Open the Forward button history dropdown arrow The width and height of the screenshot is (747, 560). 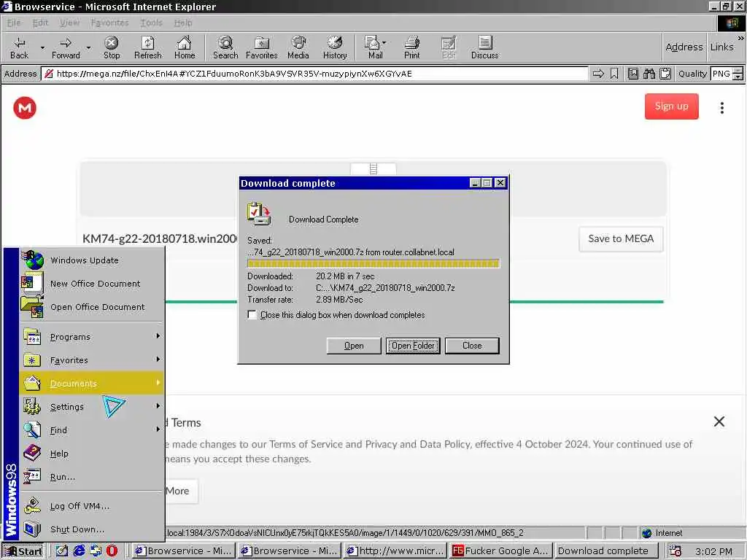pos(88,47)
